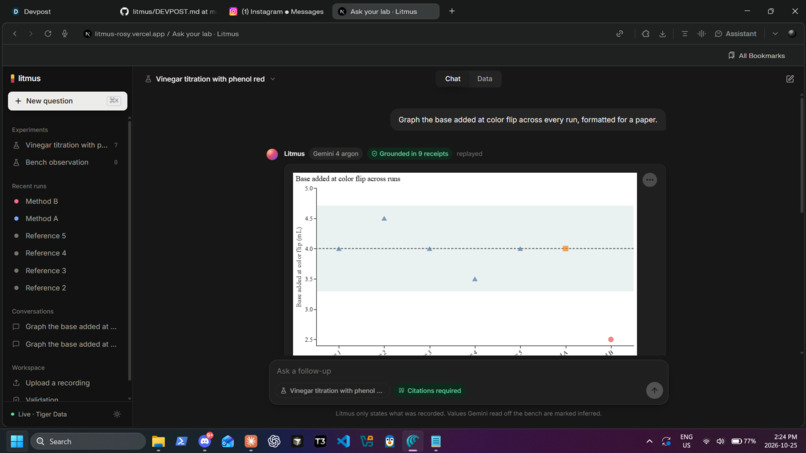Click the theme sun icon in sidebar footer
Viewport: 806px width, 453px height.
(x=117, y=414)
